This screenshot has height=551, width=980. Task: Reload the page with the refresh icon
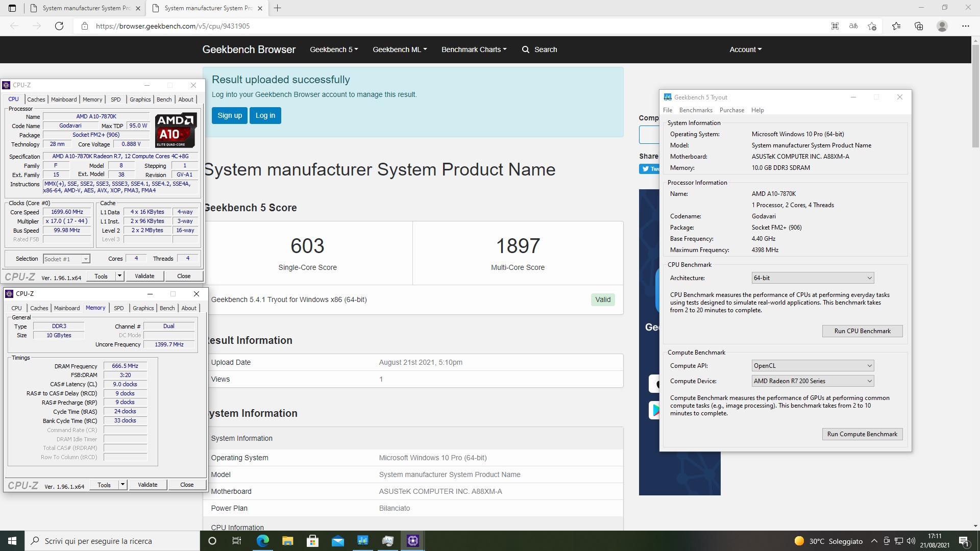[59, 26]
